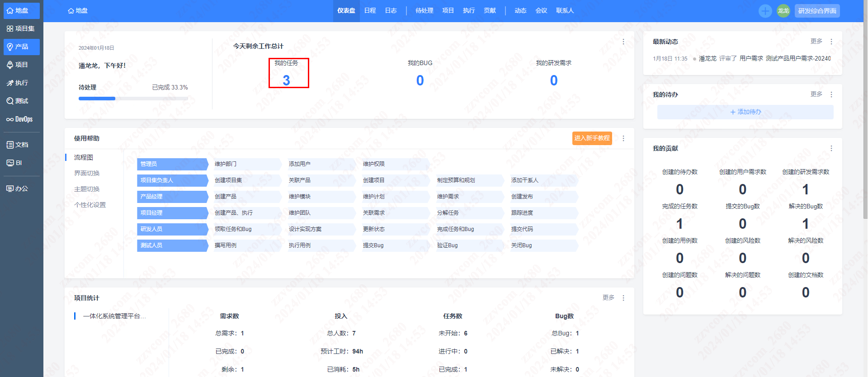Image resolution: width=868 pixels, height=377 pixels.
Task: Open 执行 in the left sidebar
Action: click(x=21, y=83)
